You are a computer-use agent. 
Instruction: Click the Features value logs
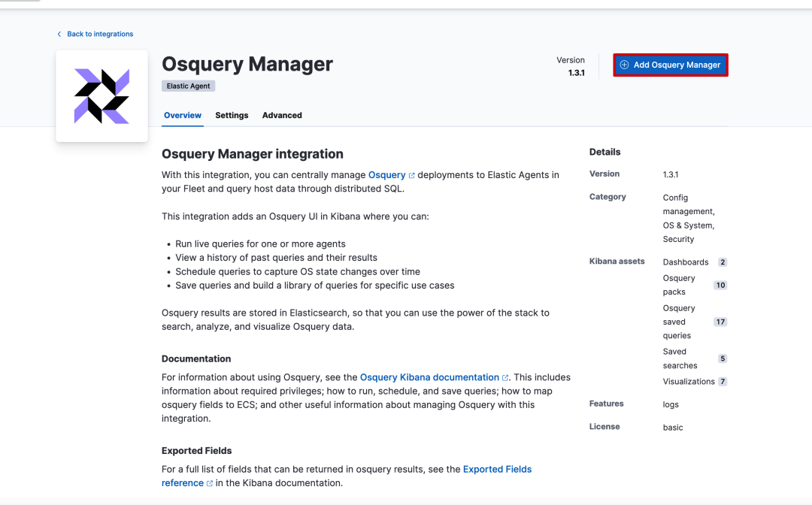[x=671, y=404]
